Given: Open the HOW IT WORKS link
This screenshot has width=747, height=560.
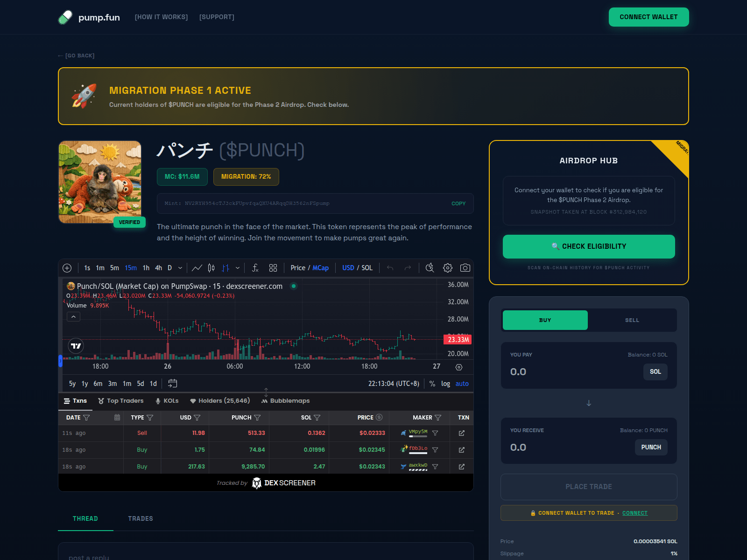Looking at the screenshot, I should pos(161,17).
